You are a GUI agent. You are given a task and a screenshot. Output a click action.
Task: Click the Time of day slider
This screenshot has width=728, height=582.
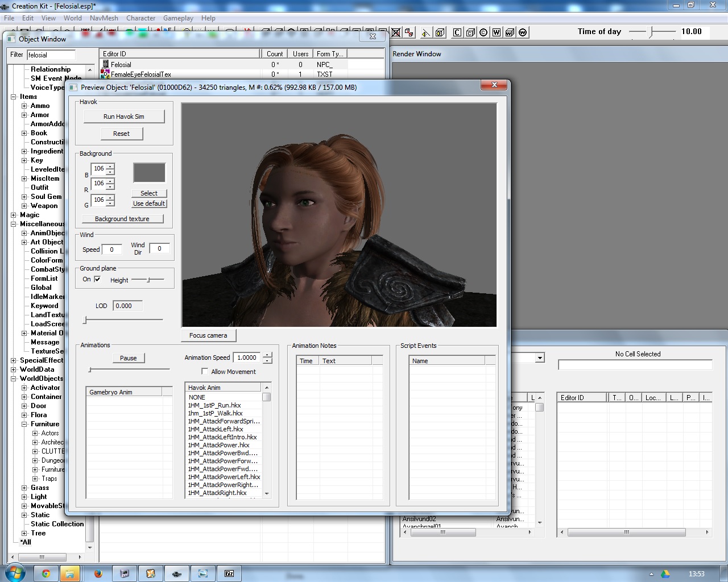(x=652, y=32)
